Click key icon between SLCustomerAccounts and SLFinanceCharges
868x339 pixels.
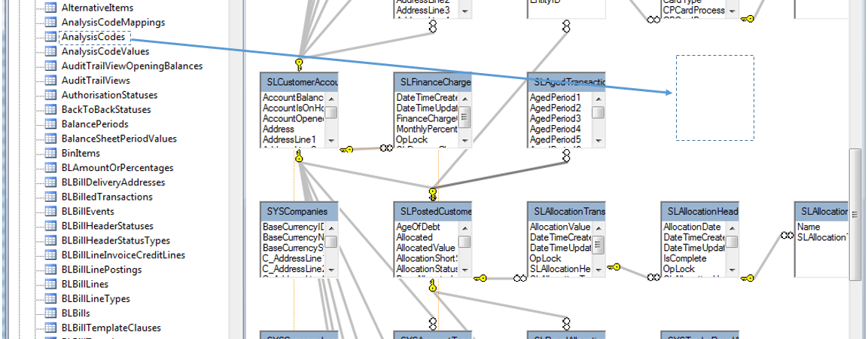pyautogui.click(x=346, y=149)
